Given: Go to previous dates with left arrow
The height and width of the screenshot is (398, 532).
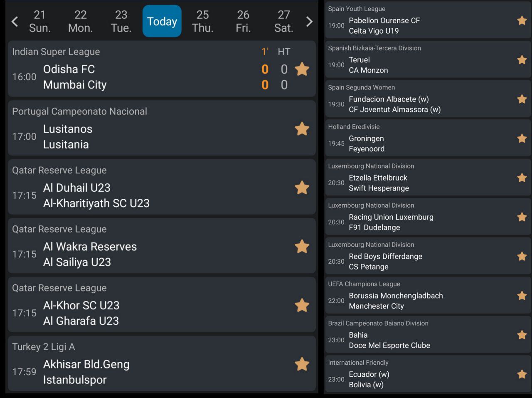Looking at the screenshot, I should 15,21.
